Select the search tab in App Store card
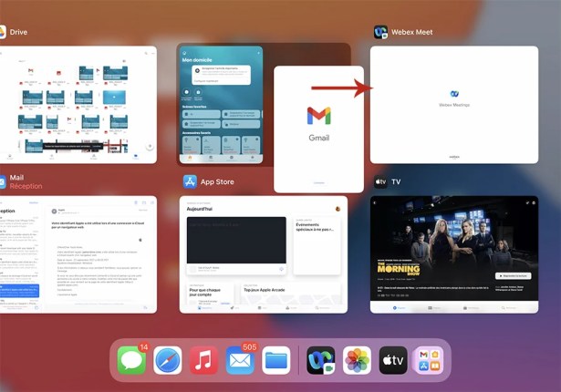This screenshot has height=392, width=561. (x=323, y=308)
